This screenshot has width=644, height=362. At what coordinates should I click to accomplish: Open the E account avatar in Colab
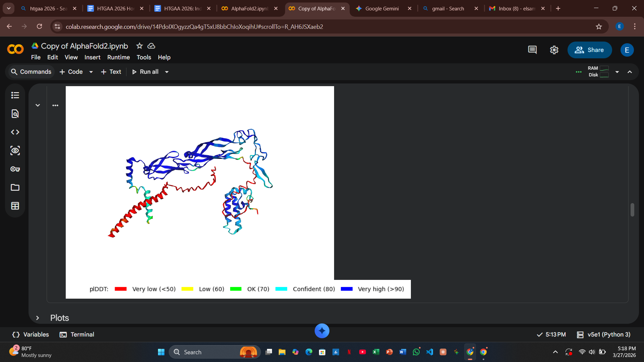[627, 50]
